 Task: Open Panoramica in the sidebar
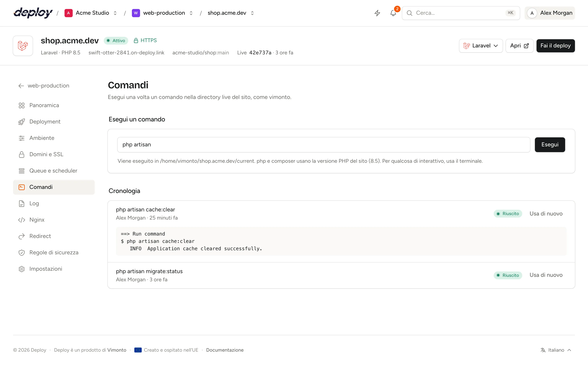[x=54, y=105]
